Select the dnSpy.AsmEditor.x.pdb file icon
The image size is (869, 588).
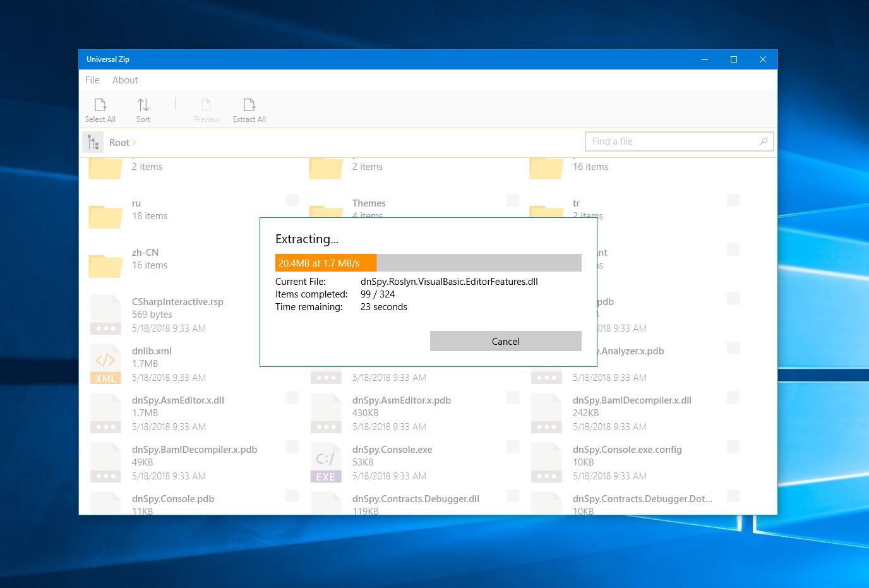326,412
